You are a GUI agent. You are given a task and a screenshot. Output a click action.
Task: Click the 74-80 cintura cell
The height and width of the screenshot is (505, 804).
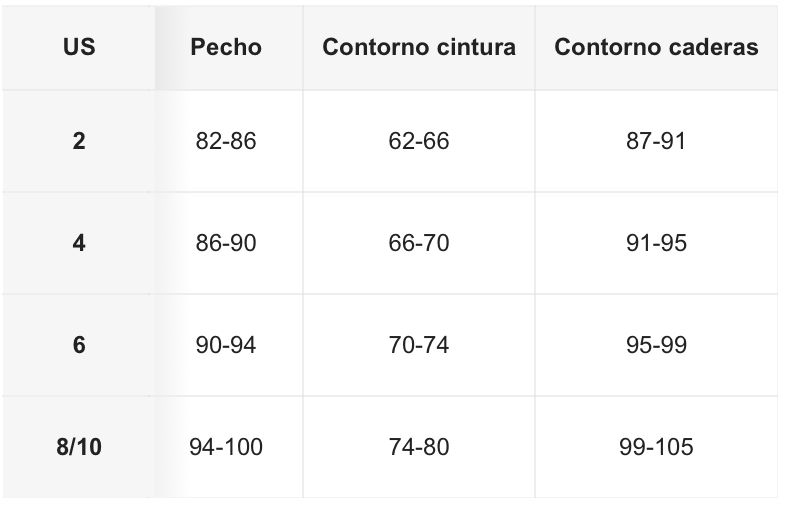tap(419, 447)
